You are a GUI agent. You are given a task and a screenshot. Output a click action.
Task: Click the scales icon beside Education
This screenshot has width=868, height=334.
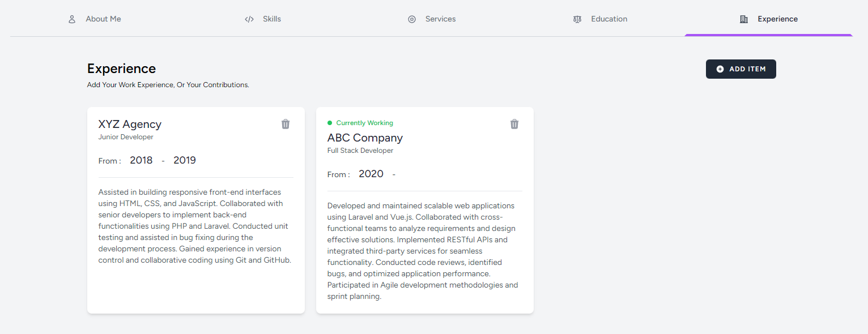coord(577,19)
